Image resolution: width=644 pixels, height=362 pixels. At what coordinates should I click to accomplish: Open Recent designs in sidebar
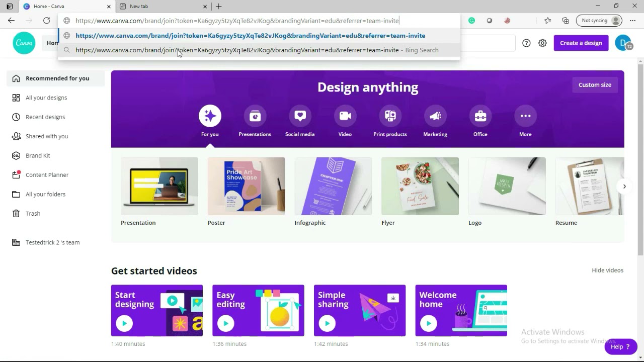click(x=55, y=117)
